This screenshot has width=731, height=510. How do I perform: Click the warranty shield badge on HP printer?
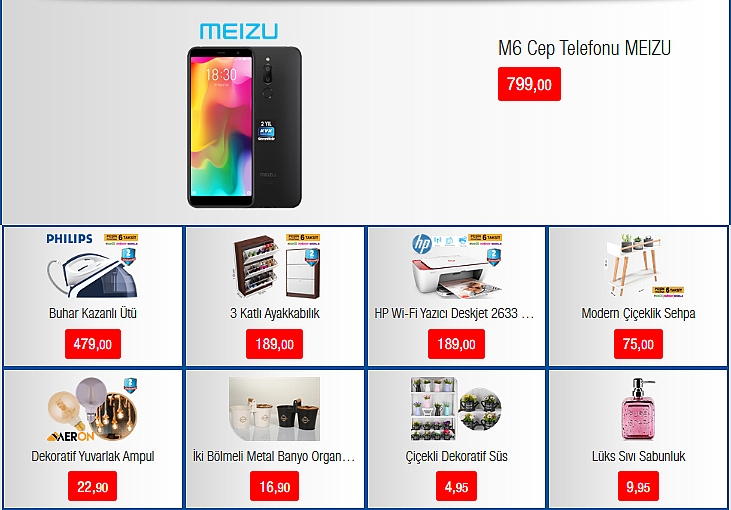click(x=494, y=257)
